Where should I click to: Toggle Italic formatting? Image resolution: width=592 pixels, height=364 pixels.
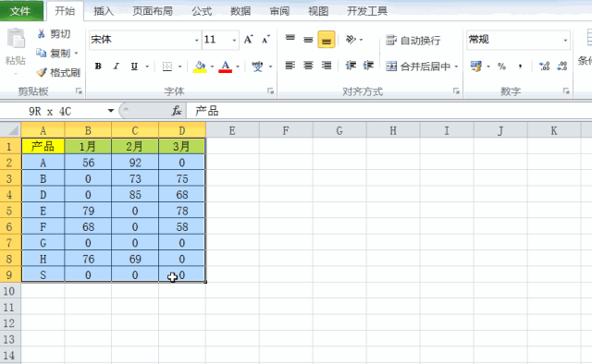pos(117,67)
